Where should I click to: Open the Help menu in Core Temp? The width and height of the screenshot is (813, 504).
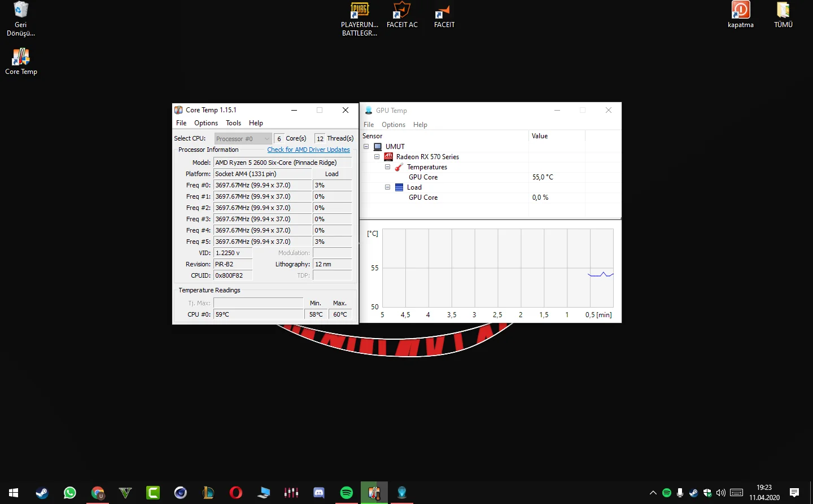[256, 123]
